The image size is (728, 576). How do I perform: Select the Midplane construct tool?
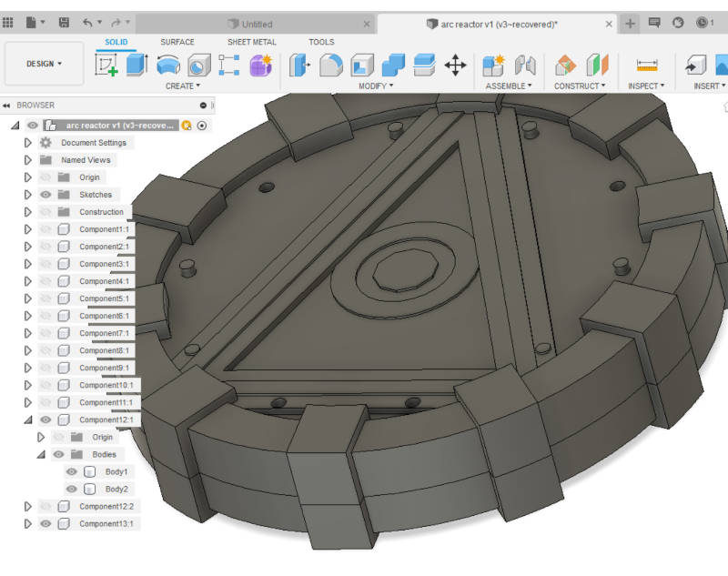(597, 65)
